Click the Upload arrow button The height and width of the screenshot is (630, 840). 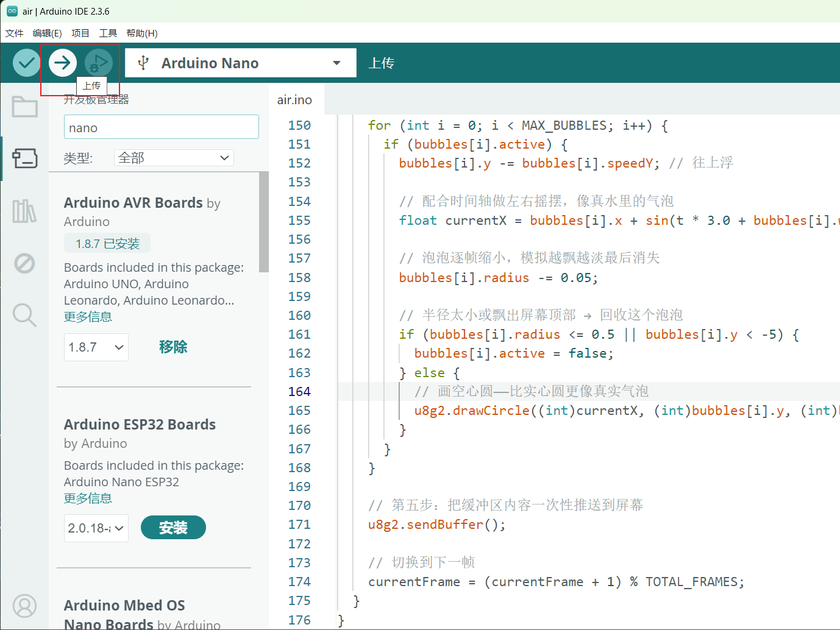pos(62,62)
